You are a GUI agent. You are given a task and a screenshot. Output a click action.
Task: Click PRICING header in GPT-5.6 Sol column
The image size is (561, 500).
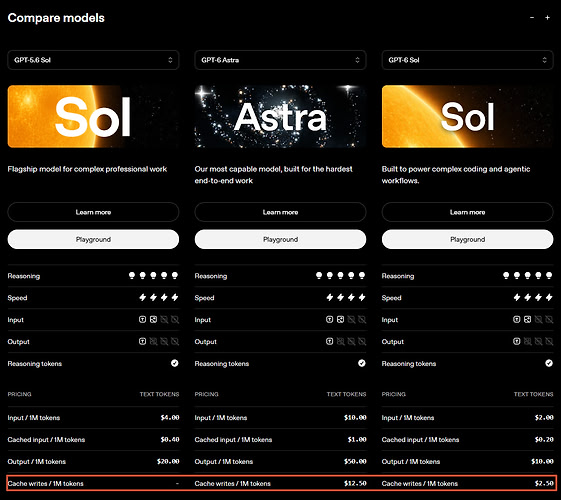tap(19, 394)
